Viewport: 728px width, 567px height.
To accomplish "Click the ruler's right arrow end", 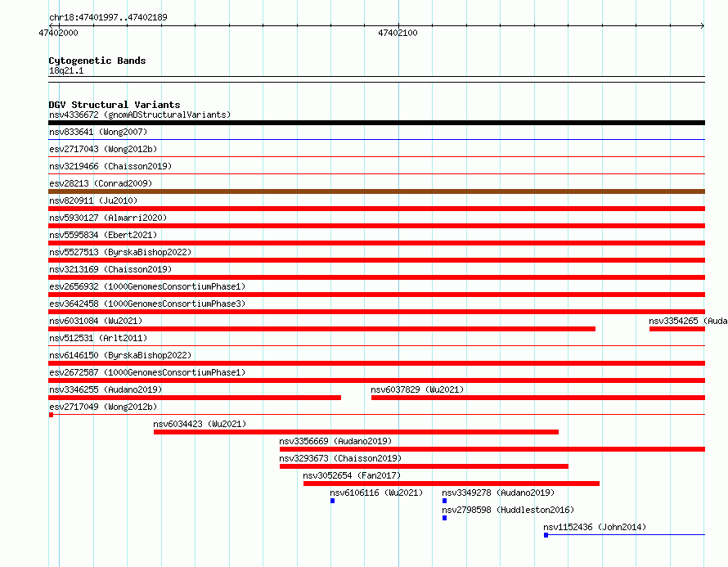I will 703,26.
